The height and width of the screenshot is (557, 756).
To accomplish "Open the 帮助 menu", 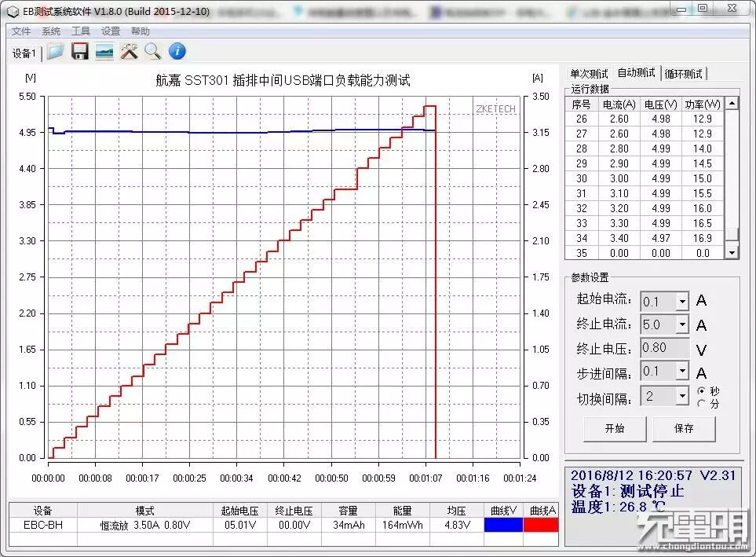I will 141,31.
